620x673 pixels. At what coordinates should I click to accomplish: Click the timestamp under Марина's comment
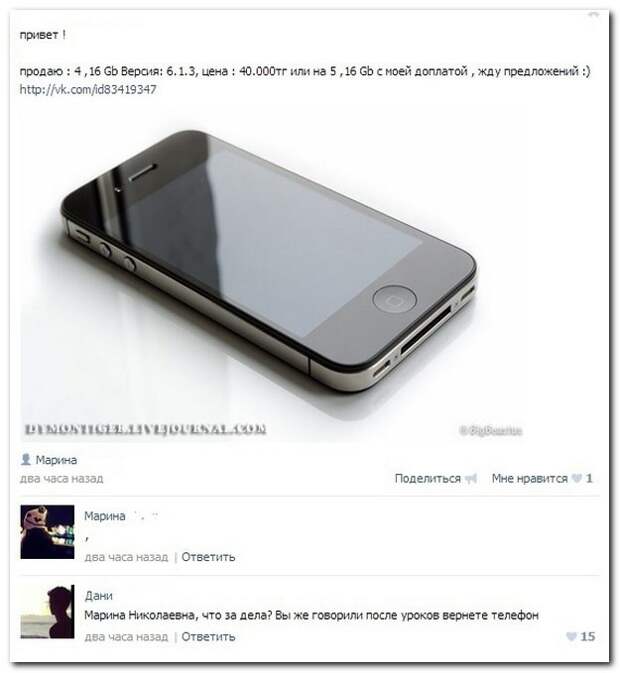click(126, 557)
